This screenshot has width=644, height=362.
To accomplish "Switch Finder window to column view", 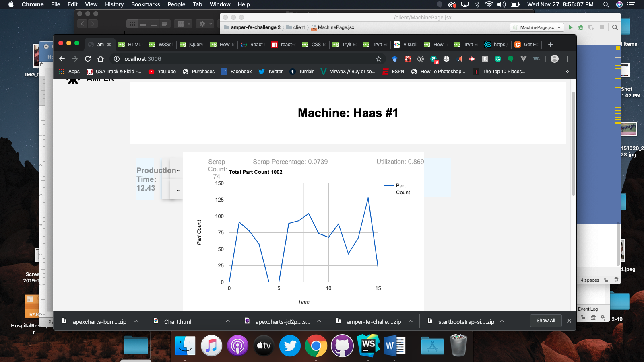I will (154, 24).
